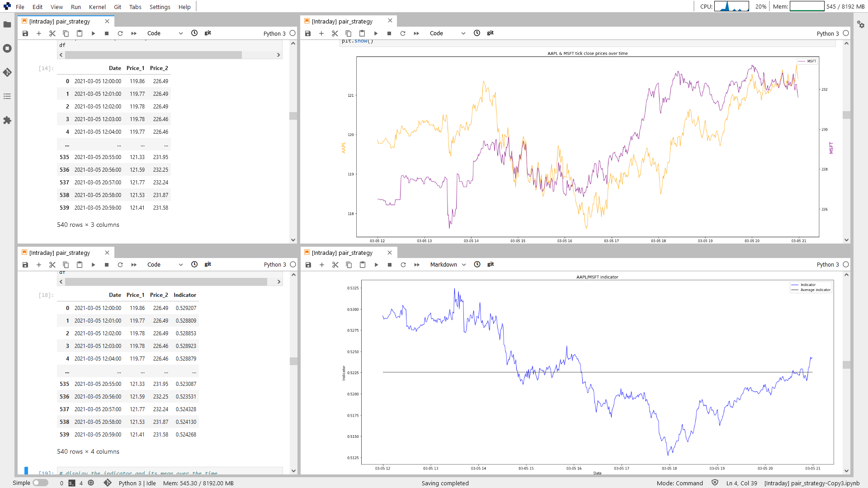868x488 pixels.
Task: Open Code cell type dropdown top-right
Action: pyautogui.click(x=448, y=33)
